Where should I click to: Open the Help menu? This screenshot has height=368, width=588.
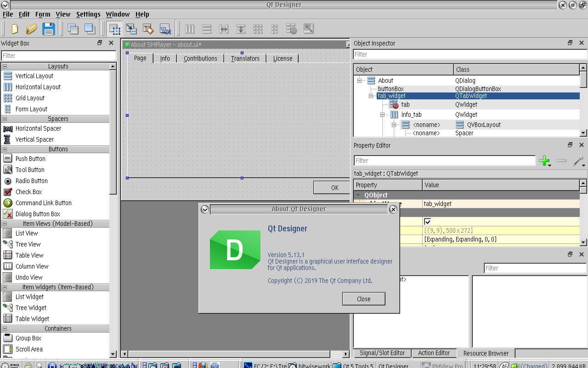142,14
